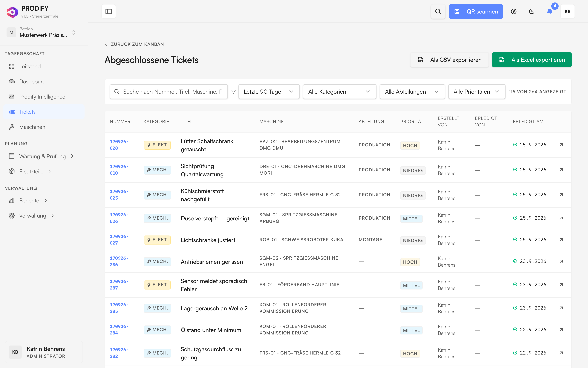Open ticket 170926-028 via arrow icon

(x=561, y=145)
